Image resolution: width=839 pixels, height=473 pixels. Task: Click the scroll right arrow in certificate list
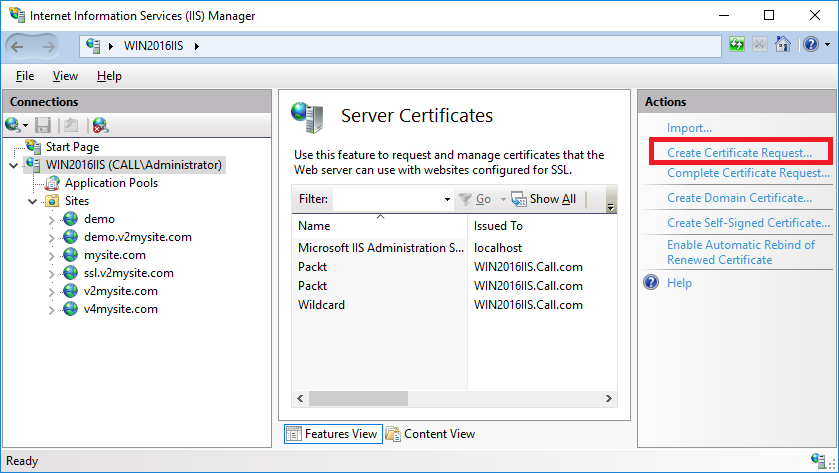pos(608,399)
